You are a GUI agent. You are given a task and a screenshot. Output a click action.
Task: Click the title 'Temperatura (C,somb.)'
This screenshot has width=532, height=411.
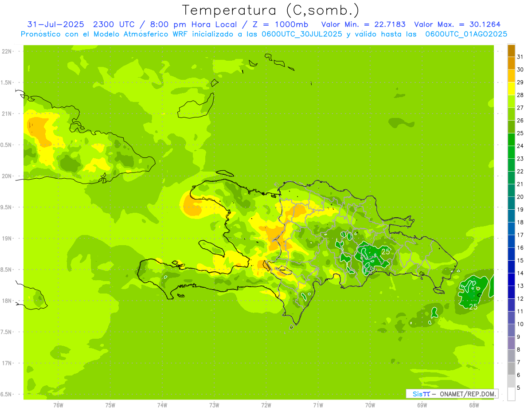270,10
